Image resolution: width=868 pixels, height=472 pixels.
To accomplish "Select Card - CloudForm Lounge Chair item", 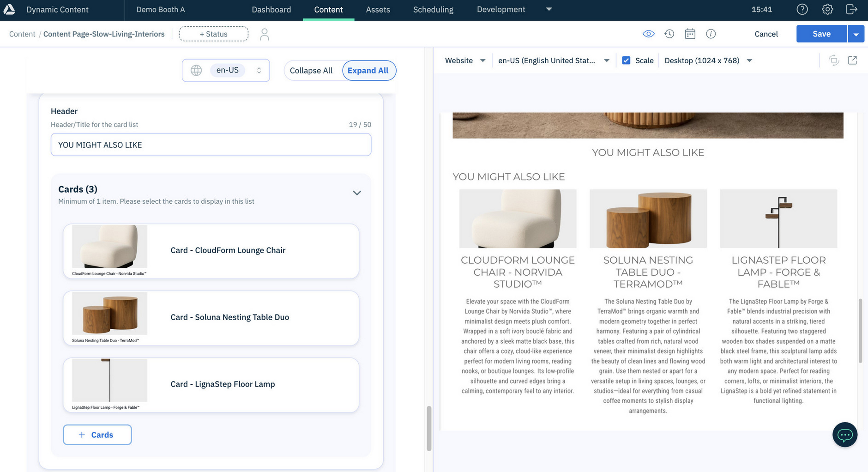I will click(211, 251).
